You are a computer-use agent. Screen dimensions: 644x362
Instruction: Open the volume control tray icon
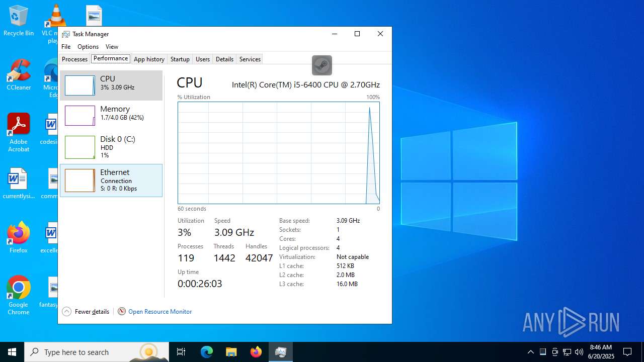click(x=579, y=352)
